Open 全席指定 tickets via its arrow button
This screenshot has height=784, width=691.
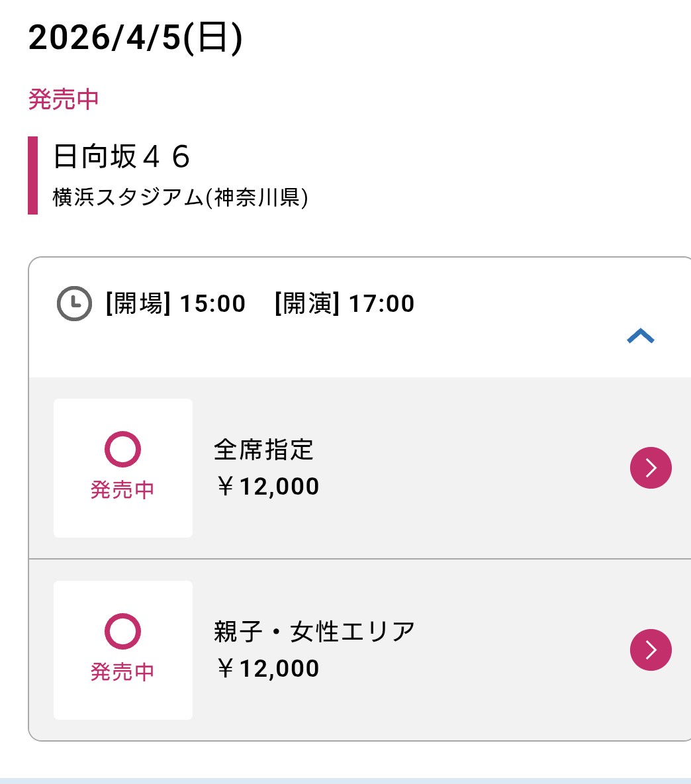point(650,468)
